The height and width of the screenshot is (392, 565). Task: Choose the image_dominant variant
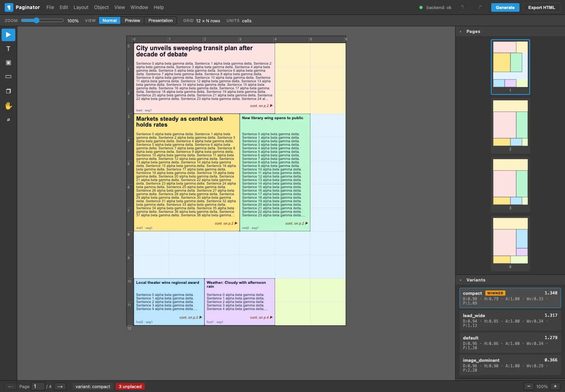click(510, 365)
